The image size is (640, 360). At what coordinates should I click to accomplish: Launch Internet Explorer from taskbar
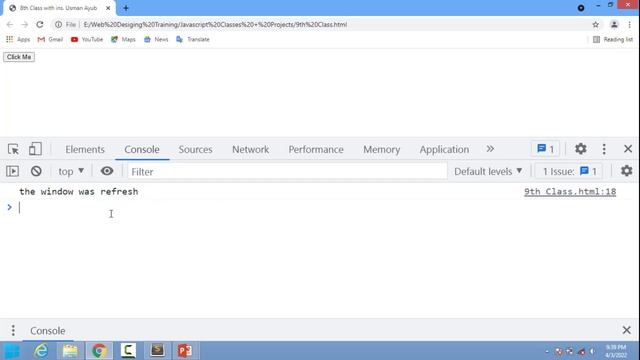(41, 351)
